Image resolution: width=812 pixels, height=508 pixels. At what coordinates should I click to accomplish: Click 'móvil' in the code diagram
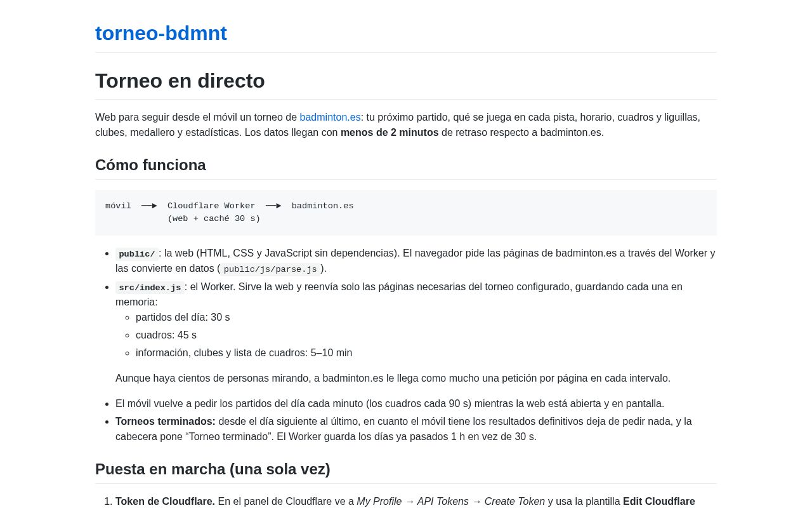[118, 206]
